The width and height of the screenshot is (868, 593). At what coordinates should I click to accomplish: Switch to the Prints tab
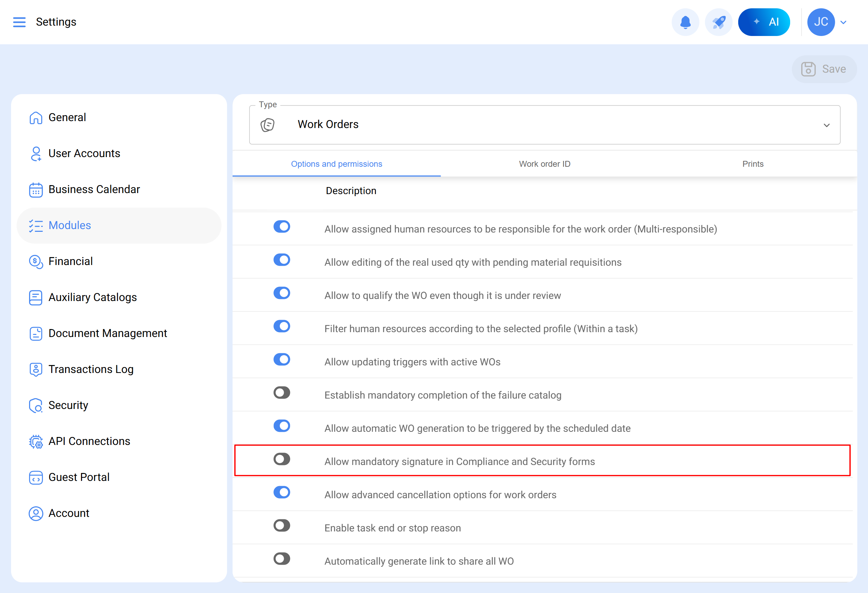pyautogui.click(x=753, y=164)
